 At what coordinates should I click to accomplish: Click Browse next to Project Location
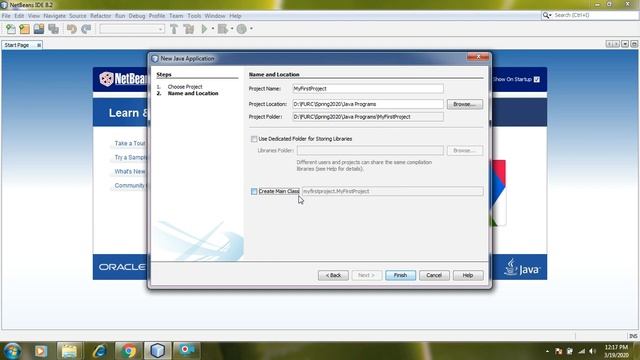[x=464, y=104]
